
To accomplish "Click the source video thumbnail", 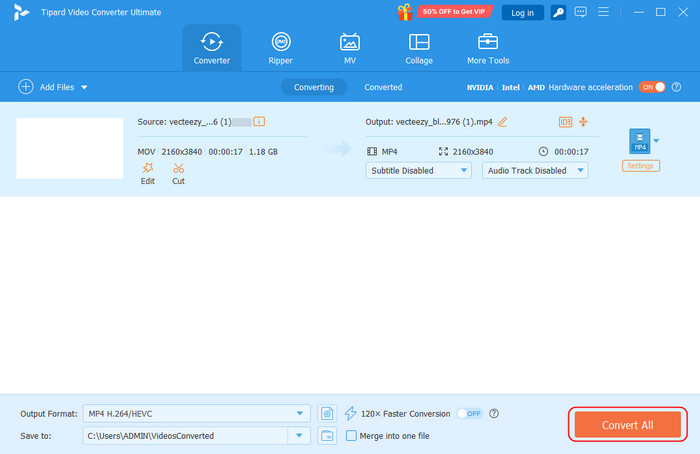I will 70,148.
